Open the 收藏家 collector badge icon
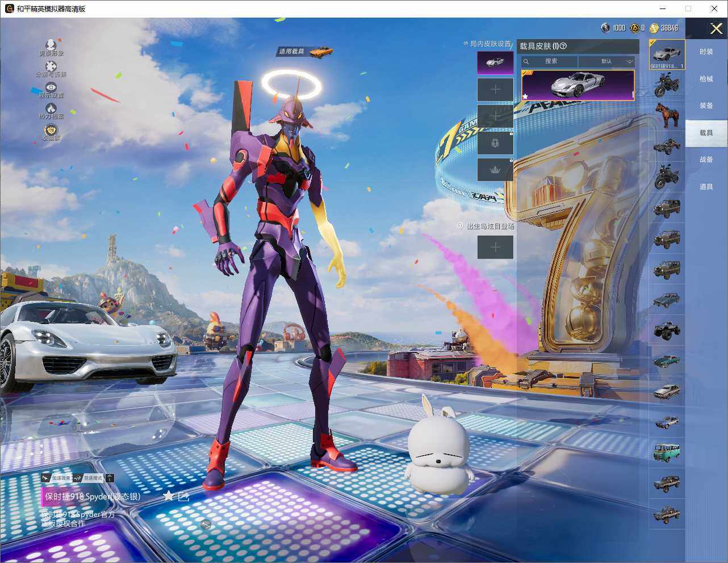 pyautogui.click(x=51, y=130)
